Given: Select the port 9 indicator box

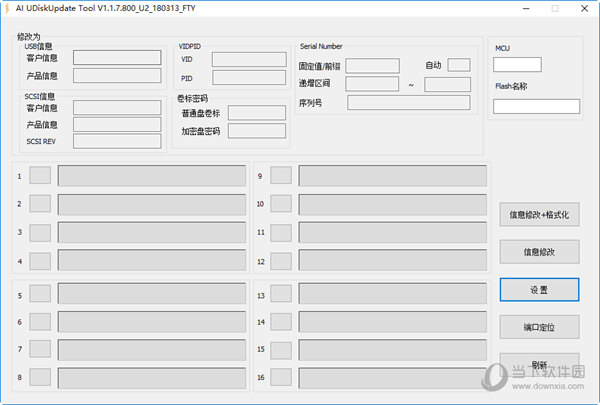Looking at the screenshot, I should 281,176.
